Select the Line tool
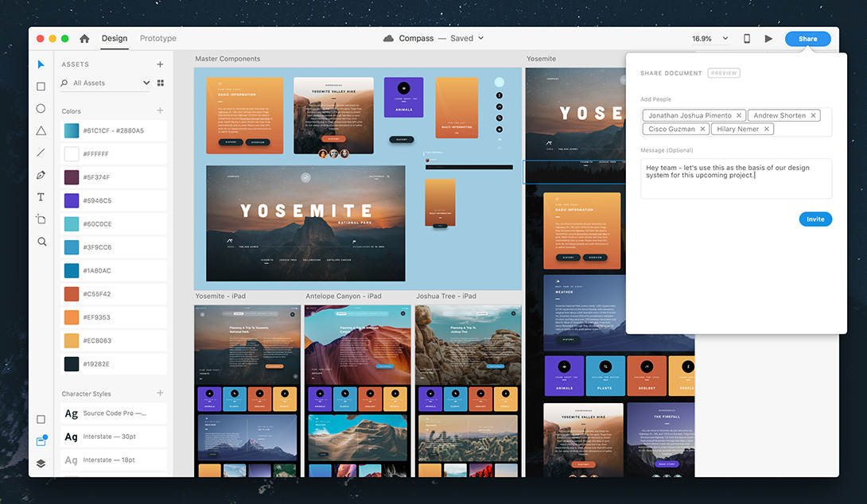The width and height of the screenshot is (867, 504). click(x=41, y=153)
